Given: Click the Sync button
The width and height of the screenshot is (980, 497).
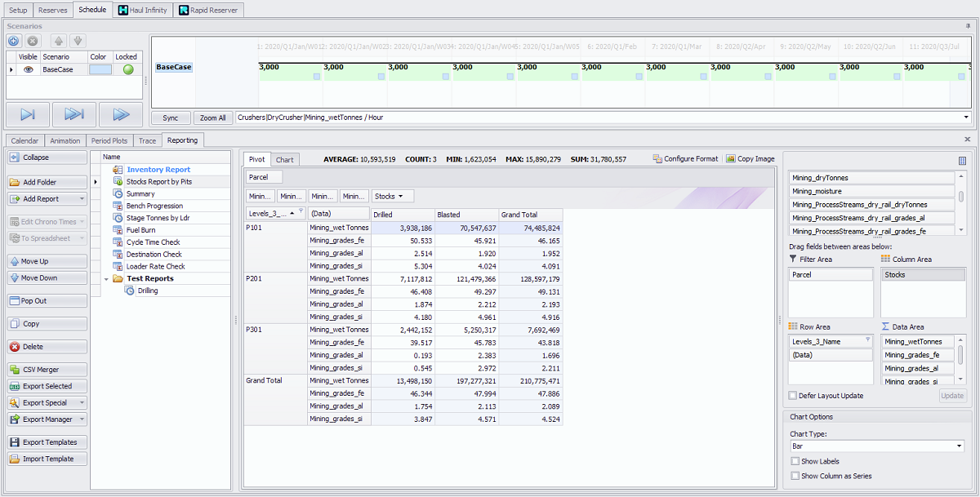Looking at the screenshot, I should click(x=171, y=118).
